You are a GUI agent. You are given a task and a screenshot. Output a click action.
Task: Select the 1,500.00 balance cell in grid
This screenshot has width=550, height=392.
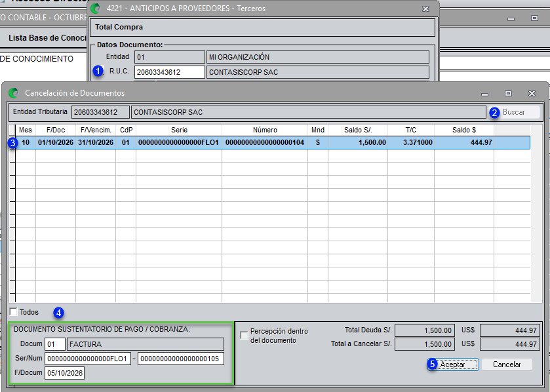(358, 143)
